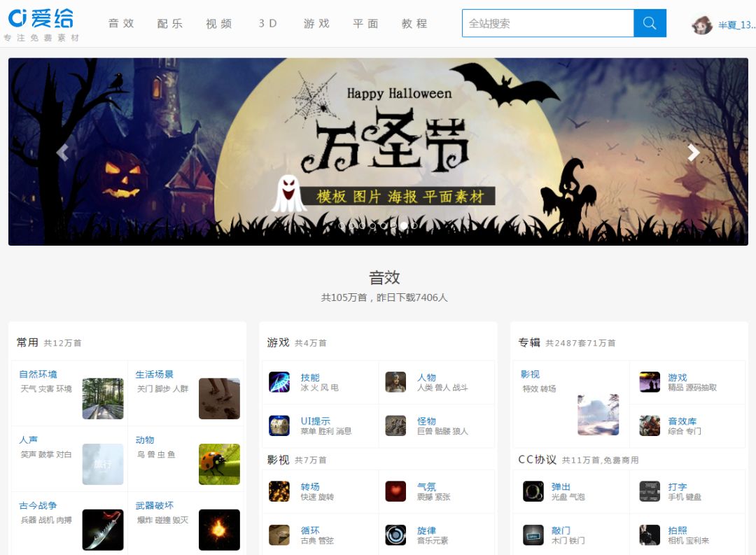This screenshot has width=756, height=555.
Task: Open the 怪物 monster icon
Action: coord(395,426)
